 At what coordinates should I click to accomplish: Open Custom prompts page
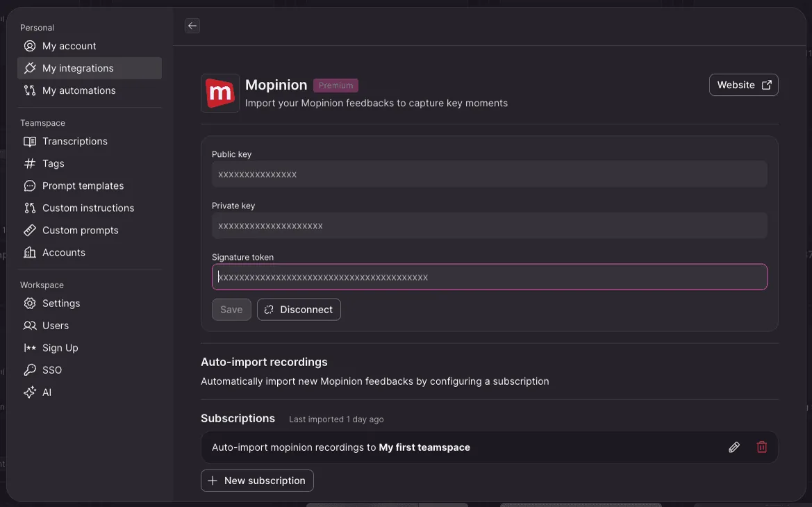tap(89, 231)
